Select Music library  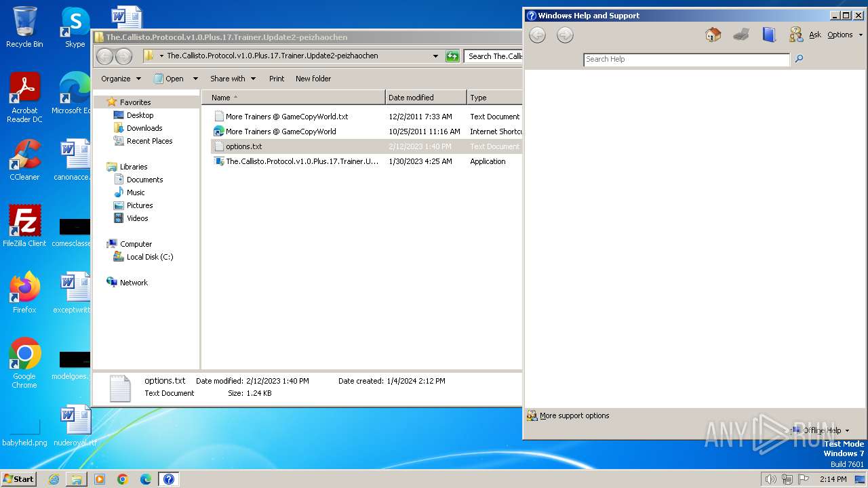136,192
